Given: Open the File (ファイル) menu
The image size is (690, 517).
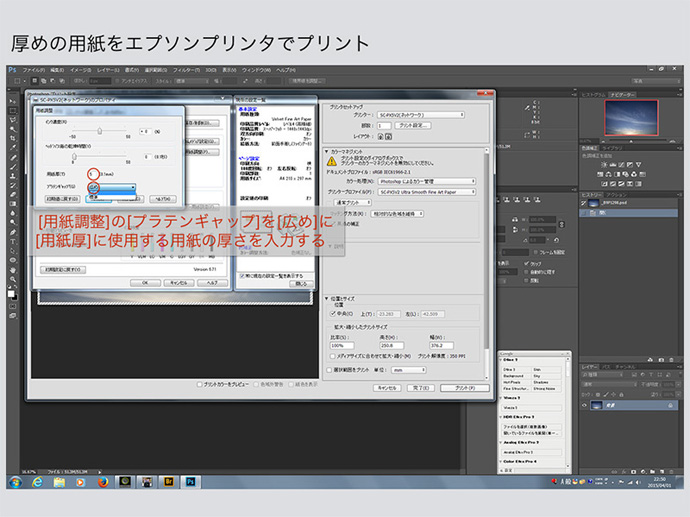Looking at the screenshot, I should (x=33, y=69).
